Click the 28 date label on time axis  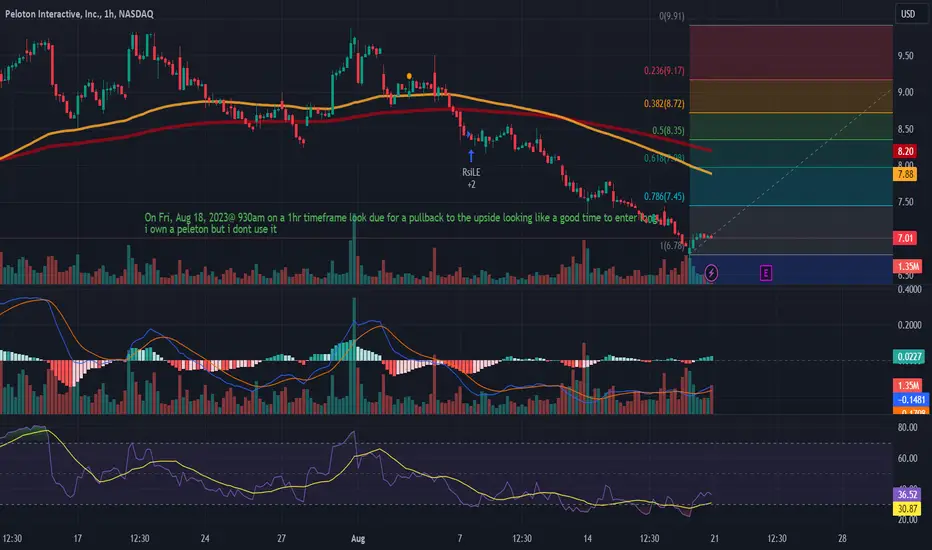842,539
